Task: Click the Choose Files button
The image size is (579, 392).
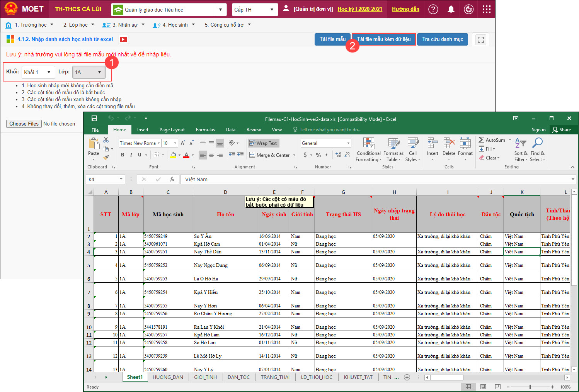Action: (24, 124)
